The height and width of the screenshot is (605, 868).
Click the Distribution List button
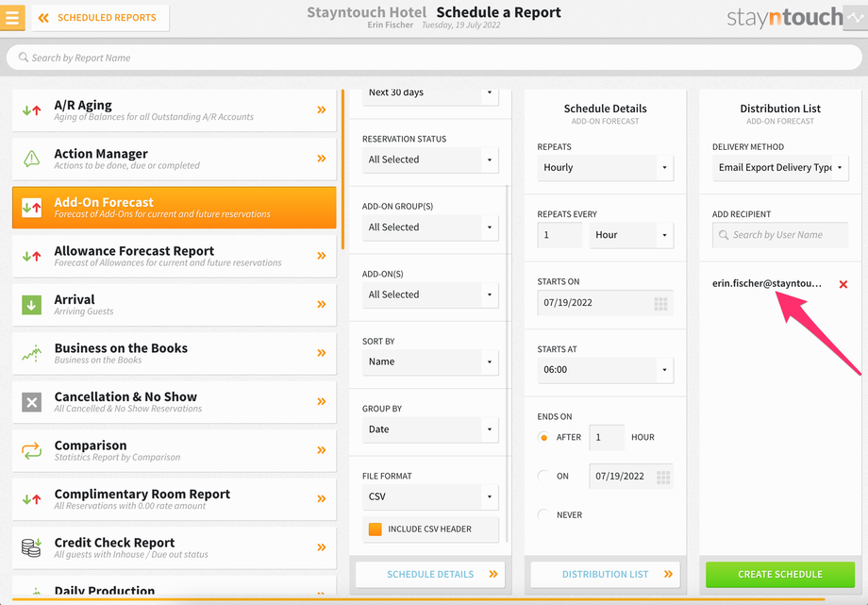pyautogui.click(x=605, y=575)
